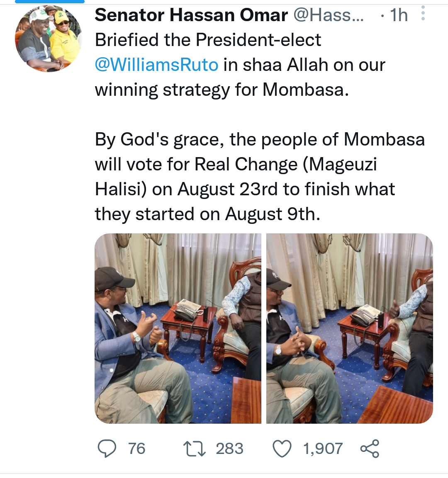Click the "winning strategy for Mombasa" line
Image resolution: width=448 pixels, height=478 pixels.
pos(222,90)
